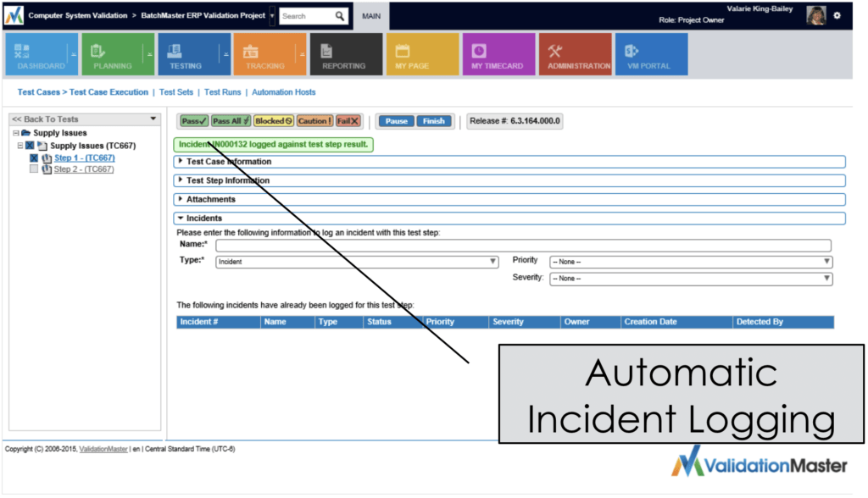Select Step 2 - (TC667) in the tree
This screenshot has width=868, height=498.
pyautogui.click(x=84, y=169)
